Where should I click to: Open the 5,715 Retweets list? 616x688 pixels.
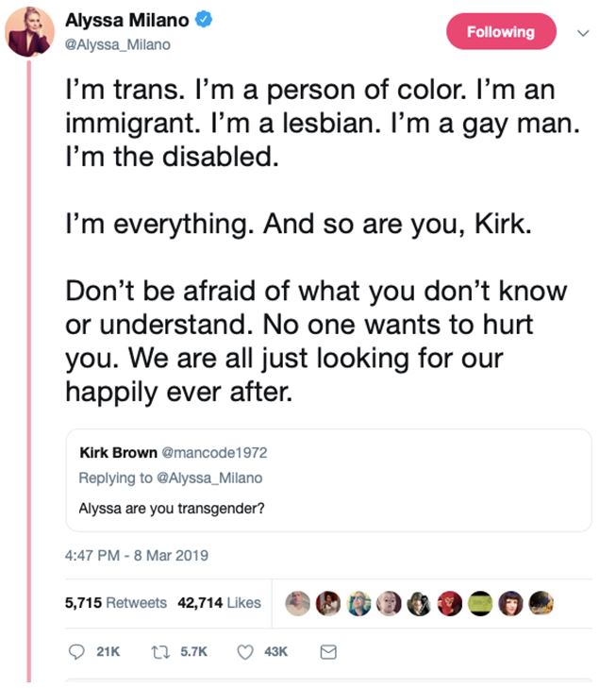pos(115,602)
